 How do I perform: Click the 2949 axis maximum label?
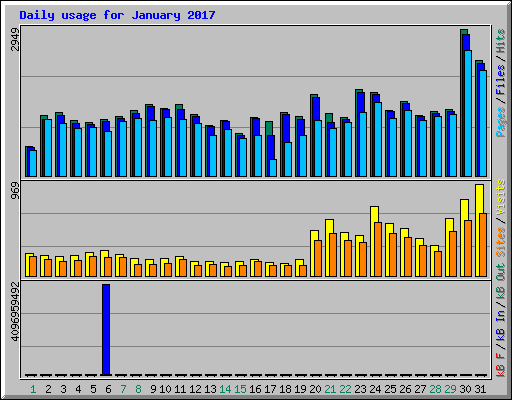pyautogui.click(x=15, y=39)
